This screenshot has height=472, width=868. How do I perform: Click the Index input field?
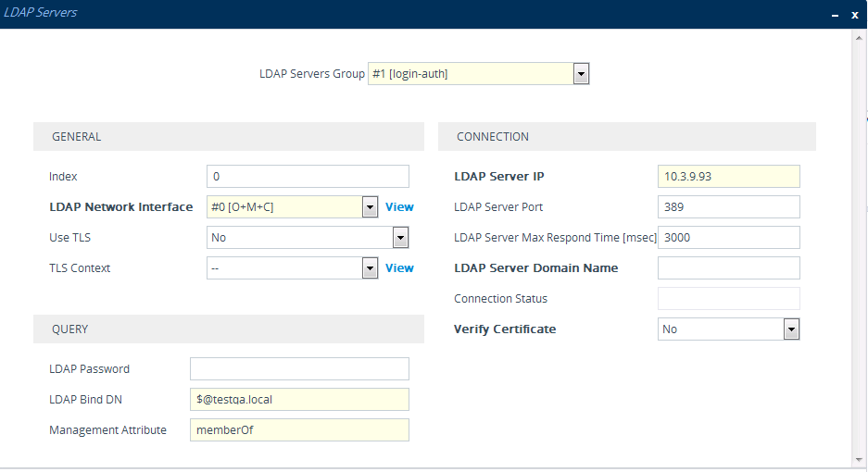click(x=308, y=177)
